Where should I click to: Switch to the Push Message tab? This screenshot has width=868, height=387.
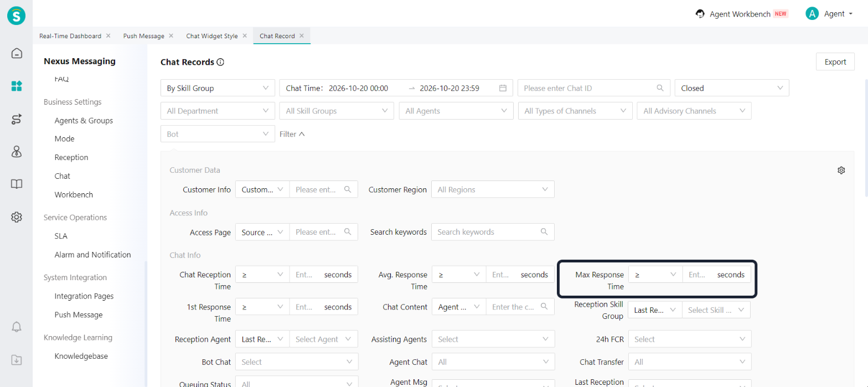click(x=144, y=35)
